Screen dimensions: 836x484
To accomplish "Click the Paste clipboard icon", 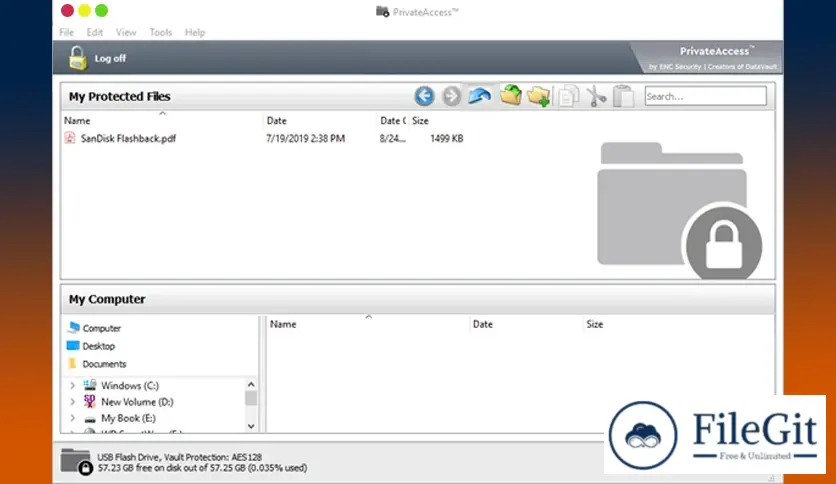I will pos(623,96).
